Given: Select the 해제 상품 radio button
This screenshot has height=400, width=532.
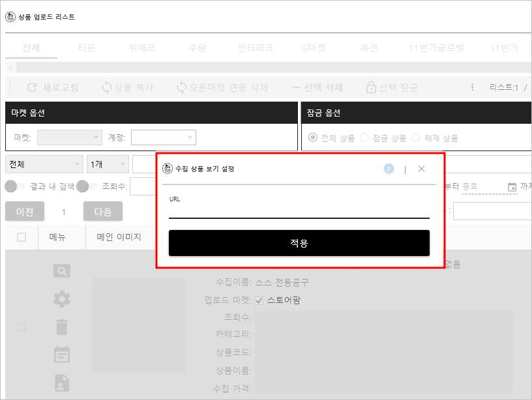Looking at the screenshot, I should pyautogui.click(x=416, y=137).
